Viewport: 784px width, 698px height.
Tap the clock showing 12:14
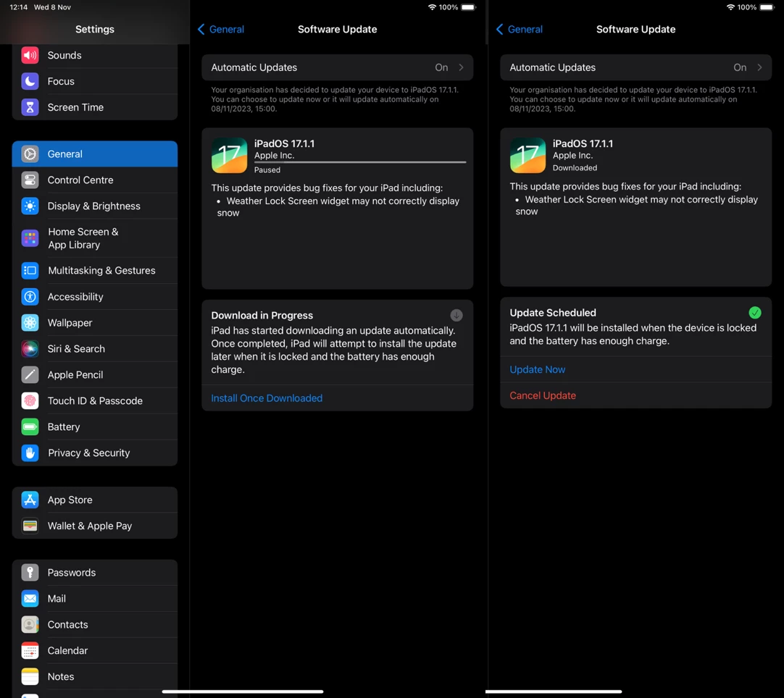[19, 7]
